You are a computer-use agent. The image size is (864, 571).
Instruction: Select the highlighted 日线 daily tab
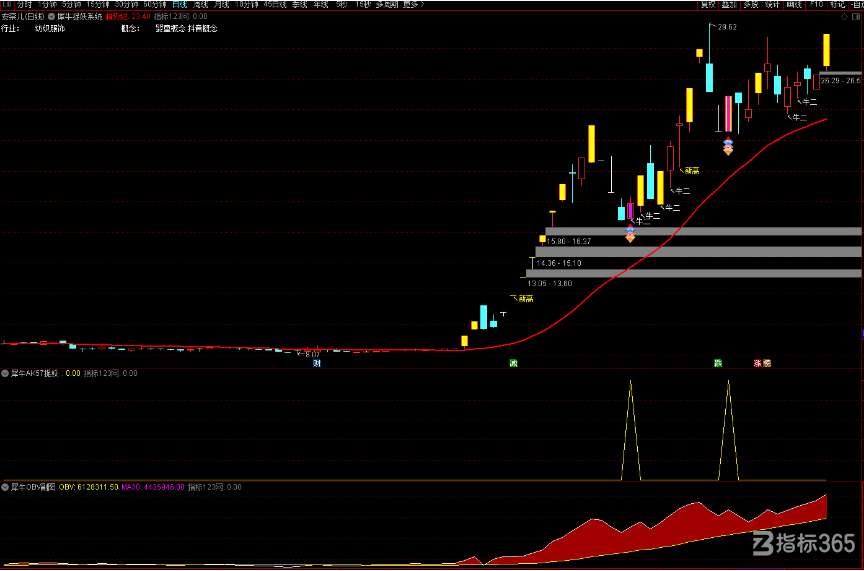[x=180, y=4]
